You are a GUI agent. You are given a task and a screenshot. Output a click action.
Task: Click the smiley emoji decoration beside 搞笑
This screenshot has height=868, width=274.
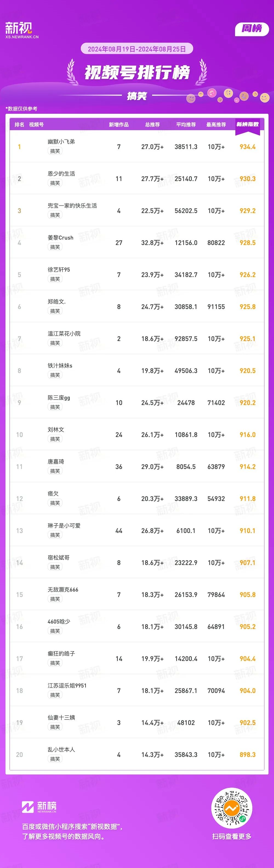click(191, 99)
